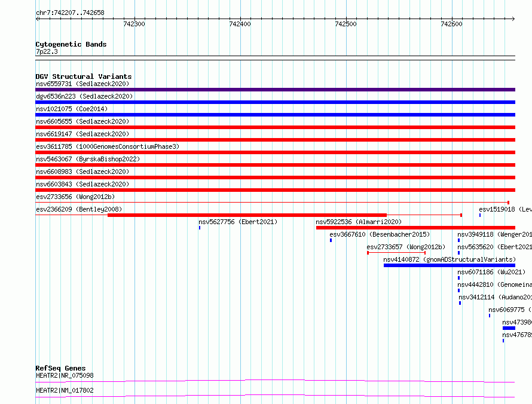Screen dimensions: 532x404
Task: Click the nsv4140872 gnomAD blue bar
Action: coord(450,265)
